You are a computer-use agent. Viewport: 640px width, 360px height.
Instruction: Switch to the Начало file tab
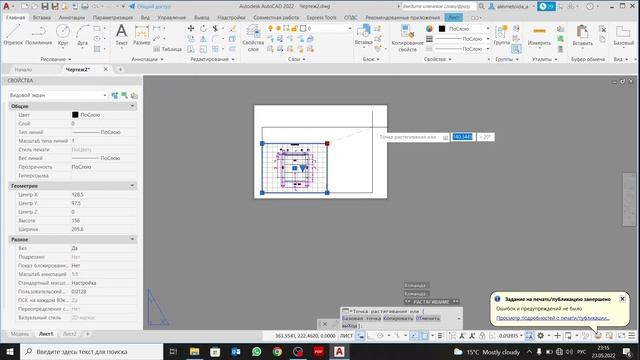[23, 70]
